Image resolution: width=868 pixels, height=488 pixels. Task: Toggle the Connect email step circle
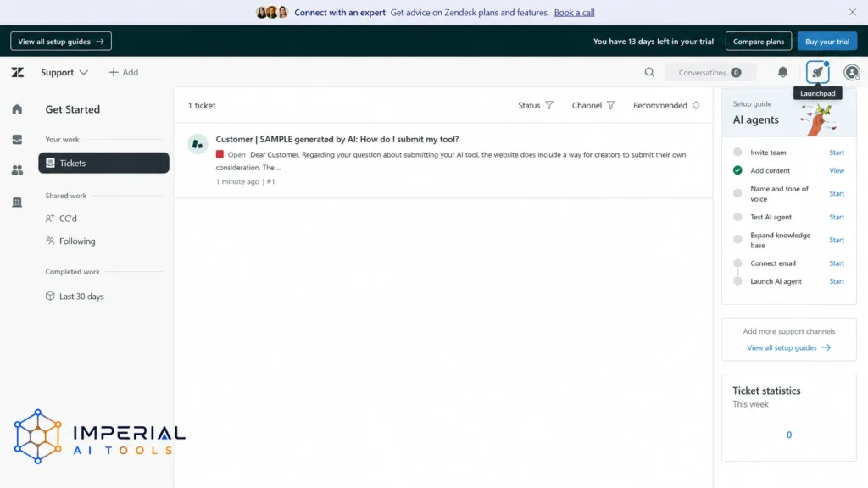point(737,263)
